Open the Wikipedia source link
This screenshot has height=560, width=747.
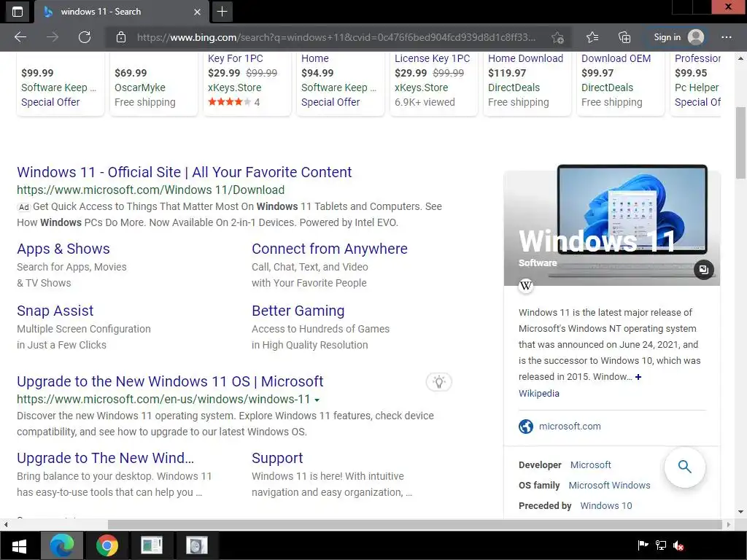[539, 393]
